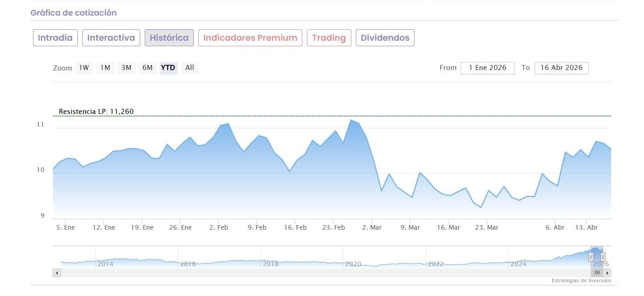This screenshot has height=296, width=644.
Task: Set zoom range to 1W
Action: point(84,68)
